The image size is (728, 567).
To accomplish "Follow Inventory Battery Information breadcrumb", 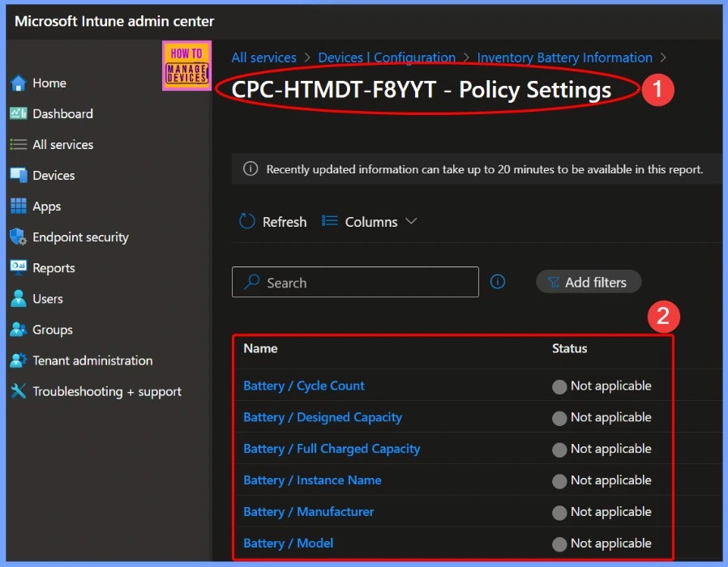I will [x=564, y=58].
